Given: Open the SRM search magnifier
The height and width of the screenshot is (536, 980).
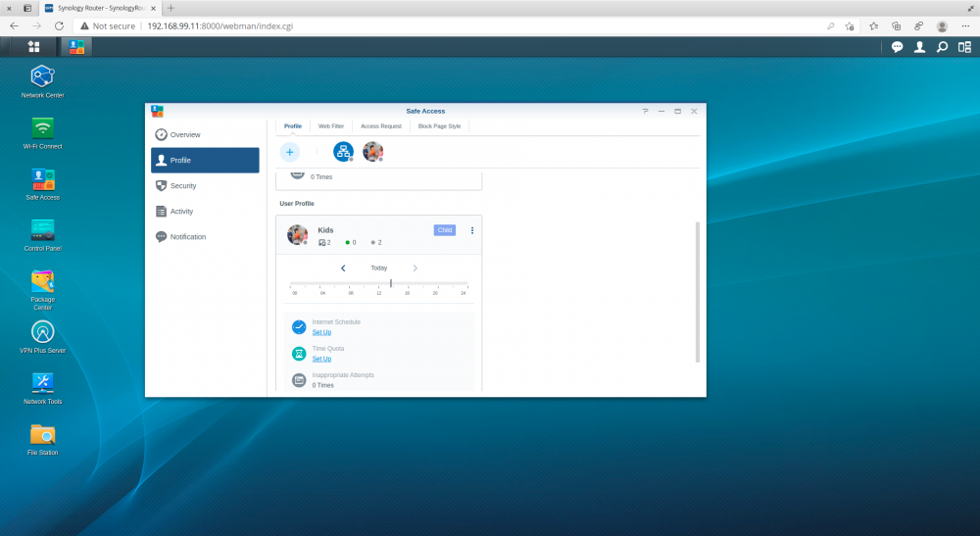Looking at the screenshot, I should (942, 47).
